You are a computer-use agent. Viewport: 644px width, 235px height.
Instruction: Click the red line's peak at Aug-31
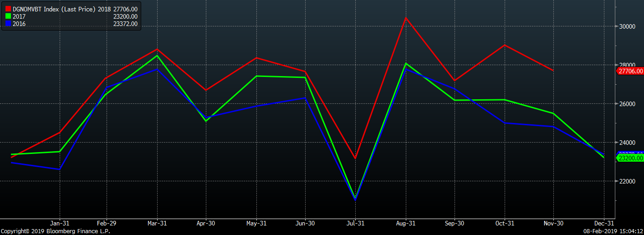(x=405, y=18)
